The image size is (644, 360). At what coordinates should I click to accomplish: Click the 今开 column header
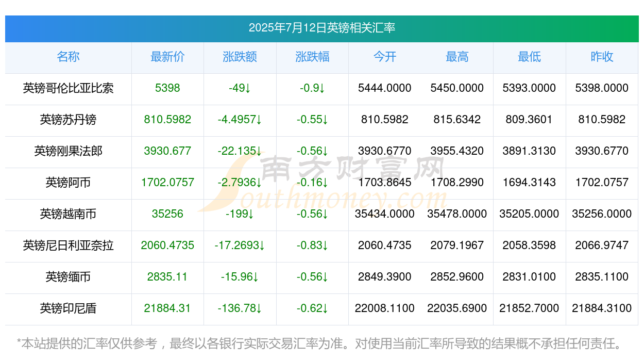[x=385, y=57]
